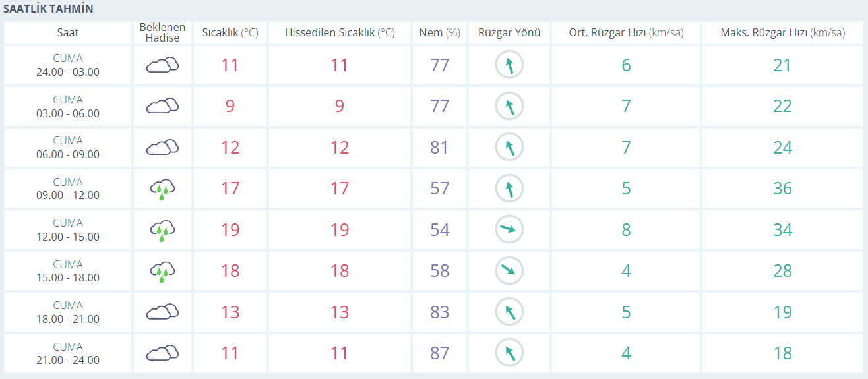Viewport: 868px width, 379px height.
Task: Click the cloudy icon in the 06.00 - 09.00 row
Action: [162, 147]
